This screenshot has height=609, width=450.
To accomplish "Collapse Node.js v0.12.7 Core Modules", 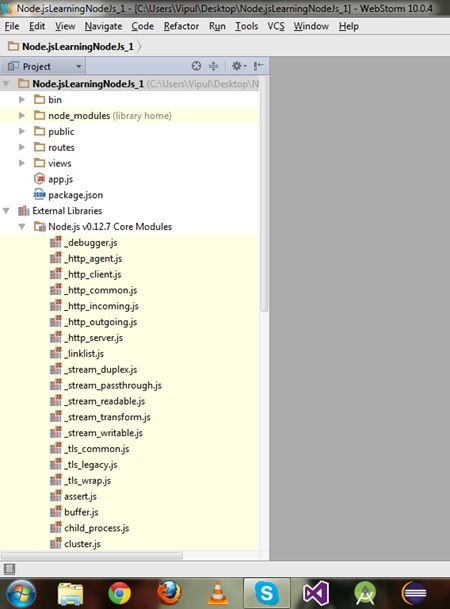I will pos(22,226).
